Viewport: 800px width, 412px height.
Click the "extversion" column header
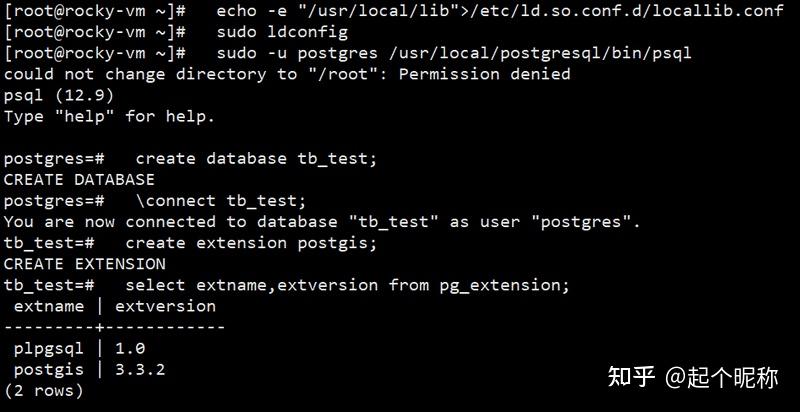click(165, 306)
